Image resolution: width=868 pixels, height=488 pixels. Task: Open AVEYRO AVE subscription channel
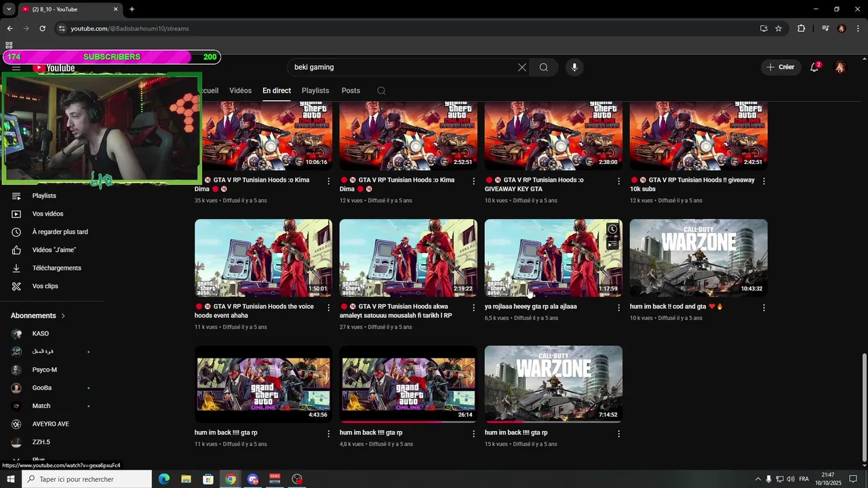pos(52,424)
